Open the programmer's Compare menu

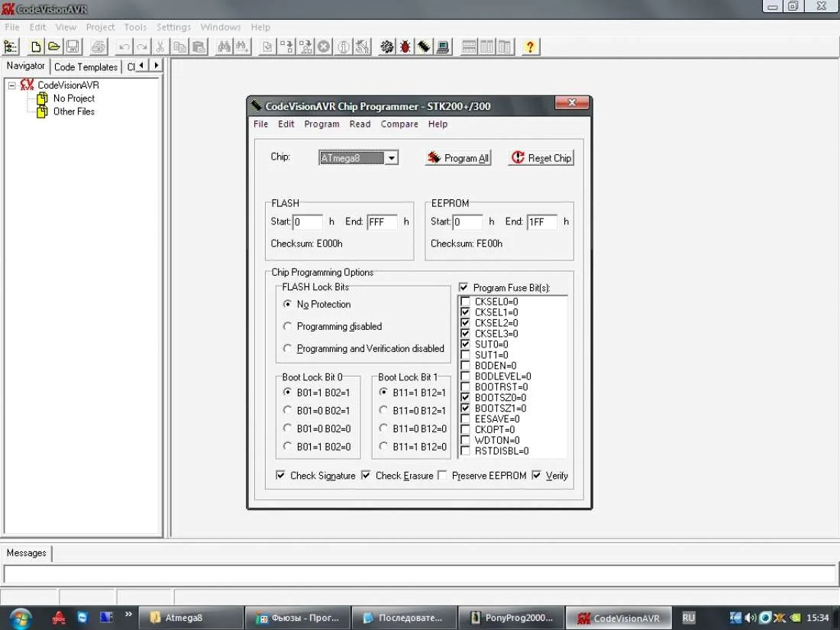[x=399, y=124]
